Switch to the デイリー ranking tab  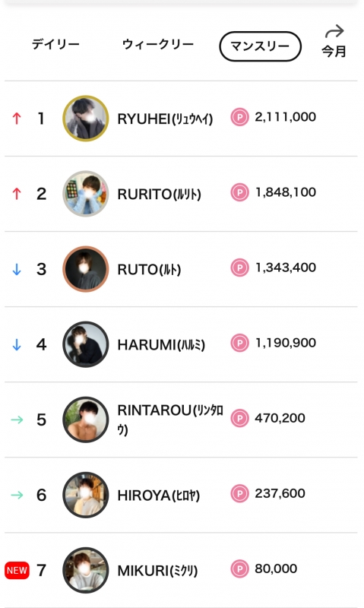click(55, 44)
